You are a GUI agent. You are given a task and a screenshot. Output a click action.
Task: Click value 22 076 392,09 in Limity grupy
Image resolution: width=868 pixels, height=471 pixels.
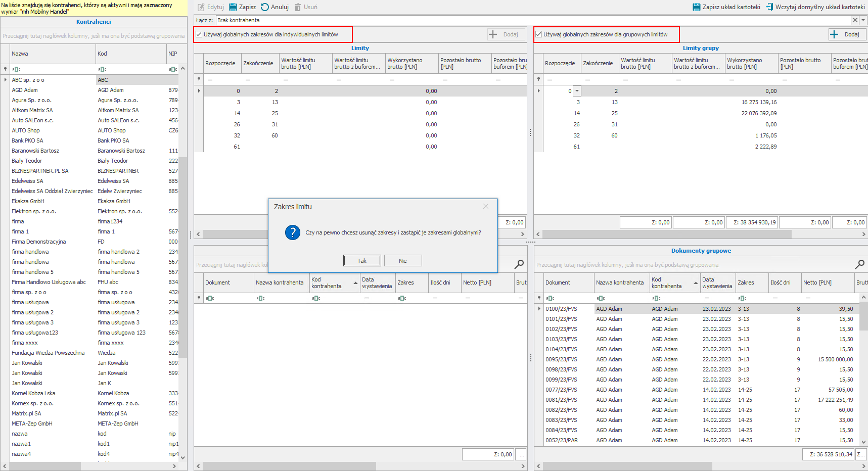759,113
